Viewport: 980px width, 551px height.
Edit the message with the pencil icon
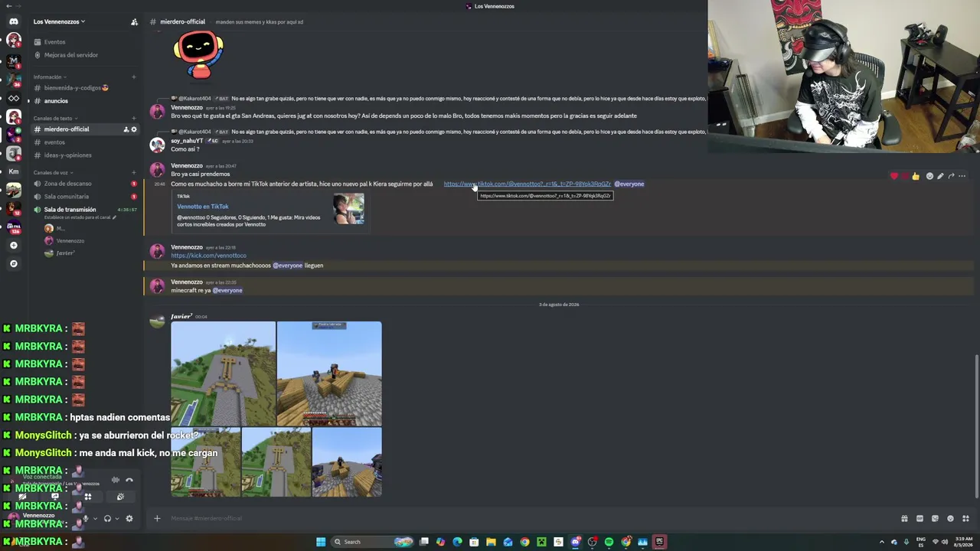[x=940, y=177]
